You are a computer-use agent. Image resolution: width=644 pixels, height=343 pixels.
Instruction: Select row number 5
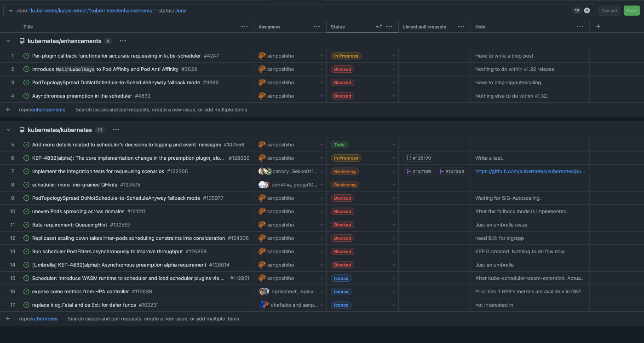12,145
